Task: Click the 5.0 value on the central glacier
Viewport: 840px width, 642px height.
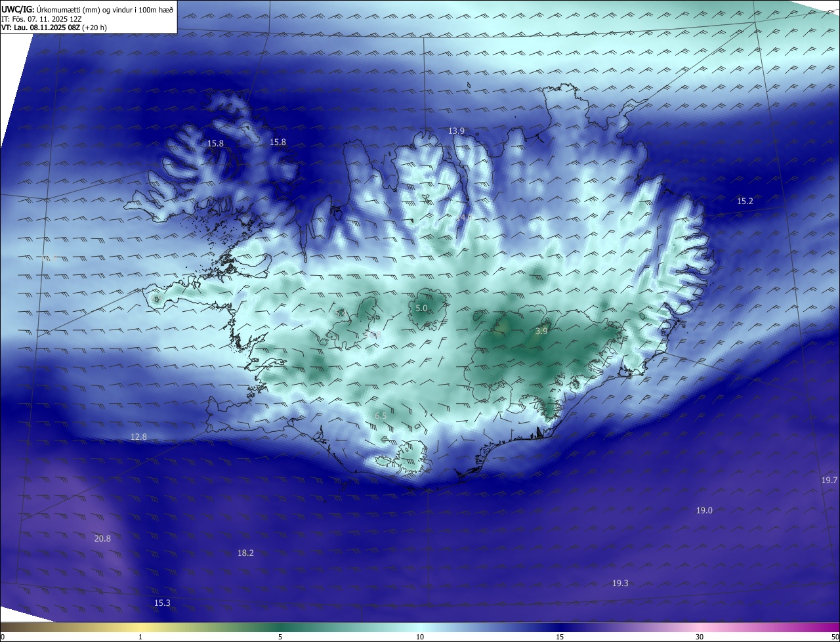Action: pos(421,308)
